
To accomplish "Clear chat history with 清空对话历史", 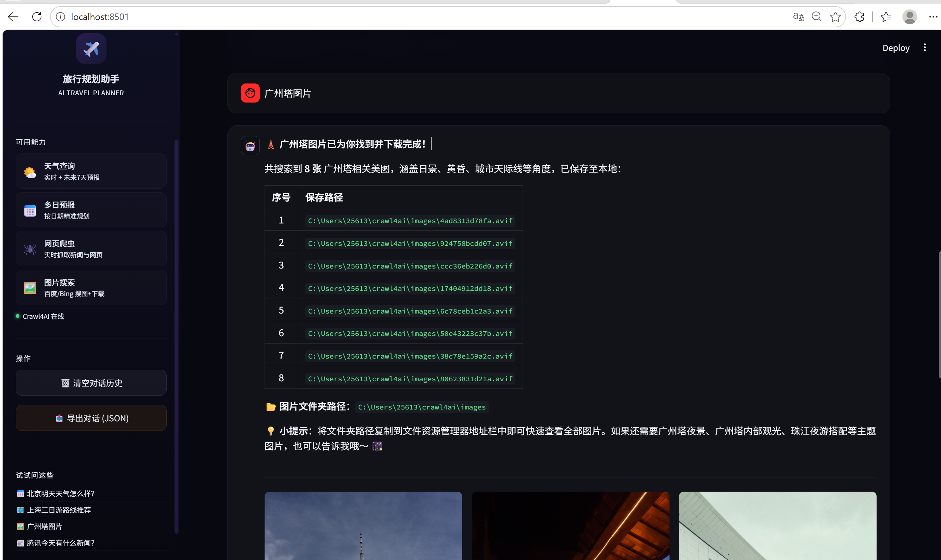I will pyautogui.click(x=91, y=383).
